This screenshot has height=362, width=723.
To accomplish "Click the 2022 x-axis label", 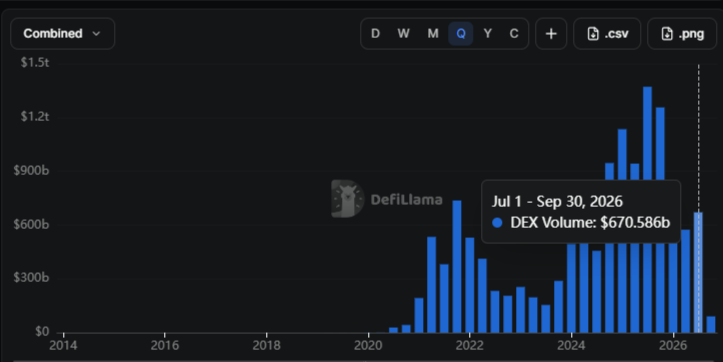I will pyautogui.click(x=469, y=345).
